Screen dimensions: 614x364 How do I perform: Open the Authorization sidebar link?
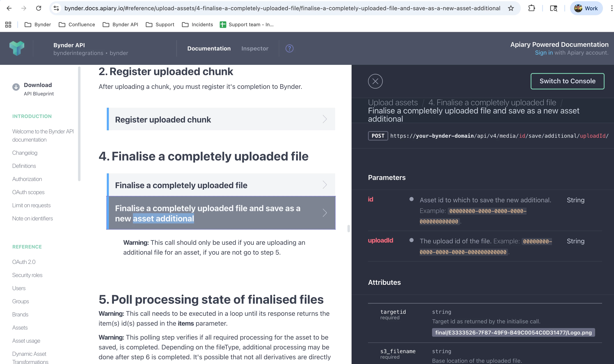[27, 179]
